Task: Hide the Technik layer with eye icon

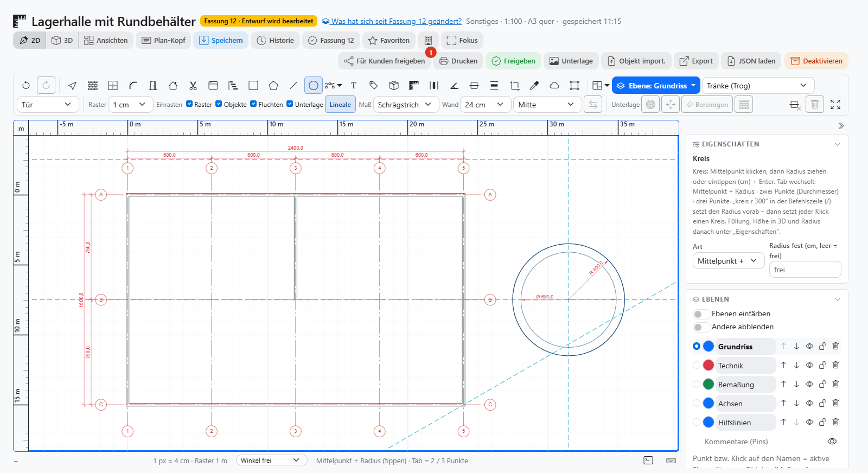Action: point(809,365)
